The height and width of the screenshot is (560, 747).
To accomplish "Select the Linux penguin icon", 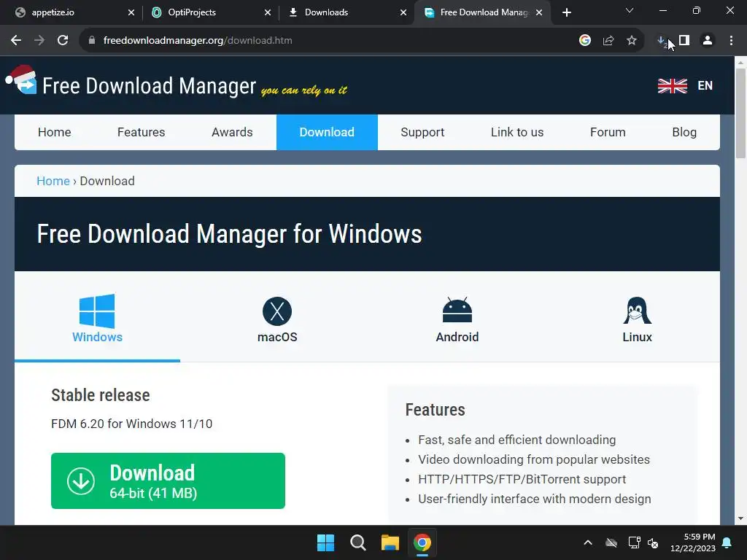I will tap(637, 311).
